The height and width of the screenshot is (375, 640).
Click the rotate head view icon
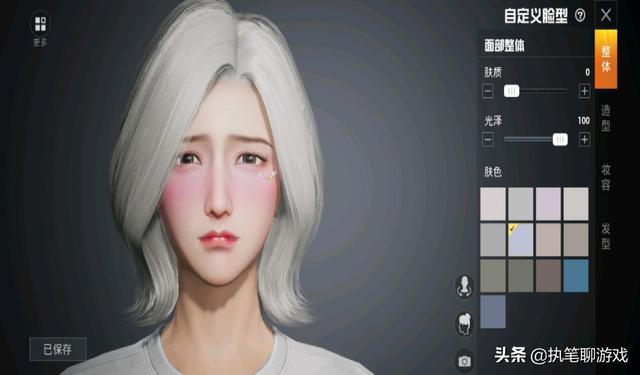pyautogui.click(x=464, y=286)
